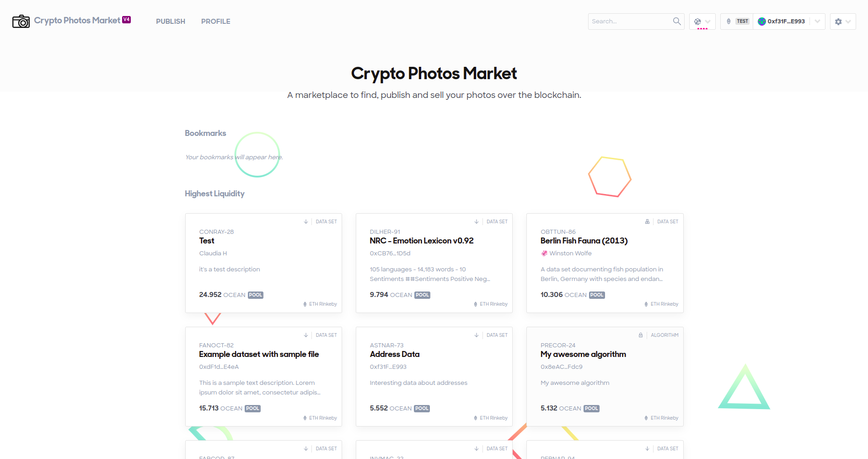
Task: Click lock icon on My awesome algorithm card
Action: [x=641, y=335]
